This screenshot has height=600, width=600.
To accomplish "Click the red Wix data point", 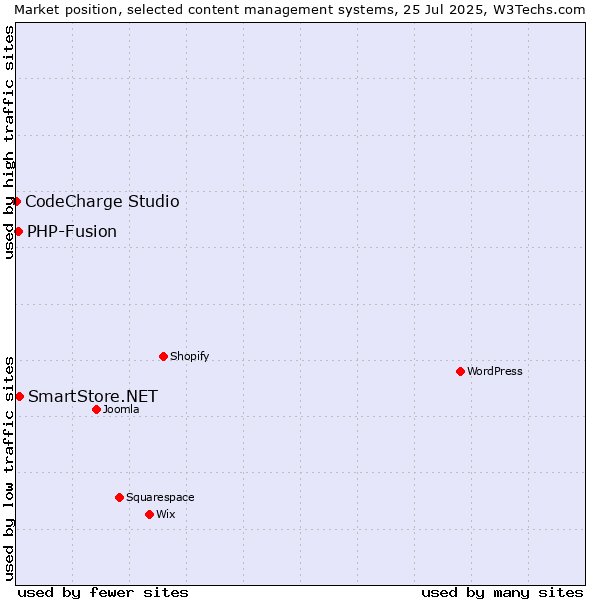I will tap(150, 515).
